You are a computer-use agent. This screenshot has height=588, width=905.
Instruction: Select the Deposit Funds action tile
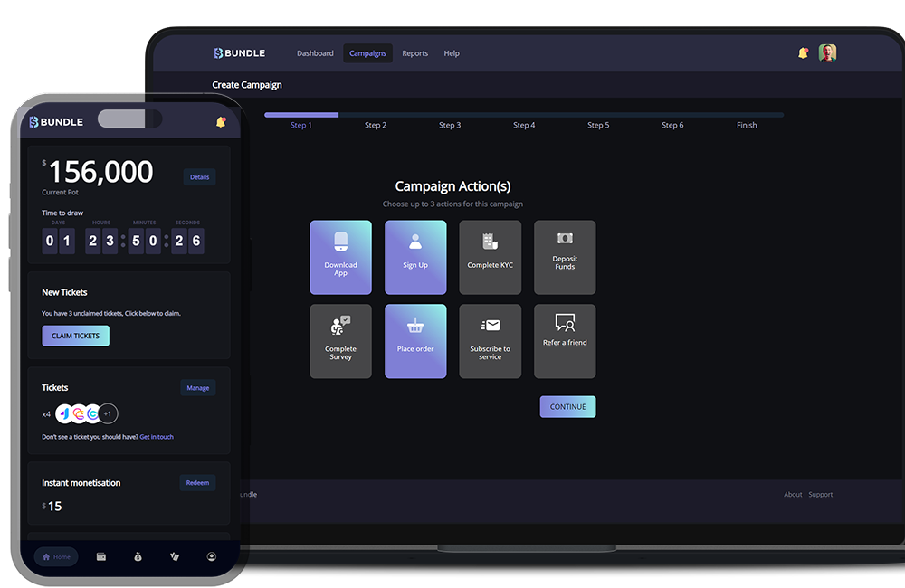pyautogui.click(x=565, y=257)
